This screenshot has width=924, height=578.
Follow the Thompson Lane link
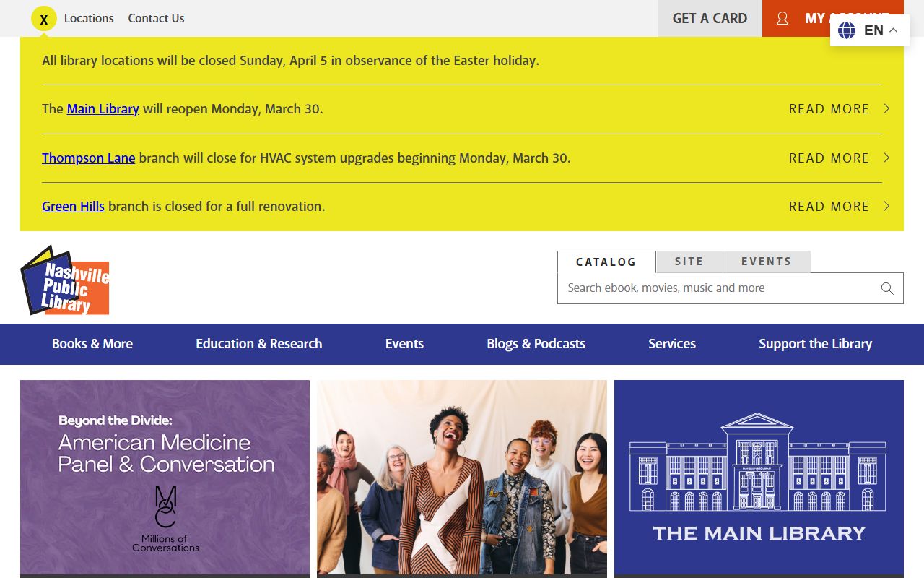(x=88, y=158)
